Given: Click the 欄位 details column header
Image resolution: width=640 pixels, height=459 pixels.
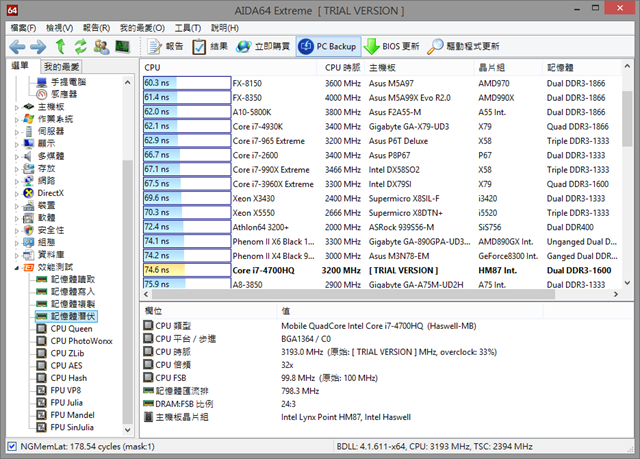Looking at the screenshot, I should 209,311.
